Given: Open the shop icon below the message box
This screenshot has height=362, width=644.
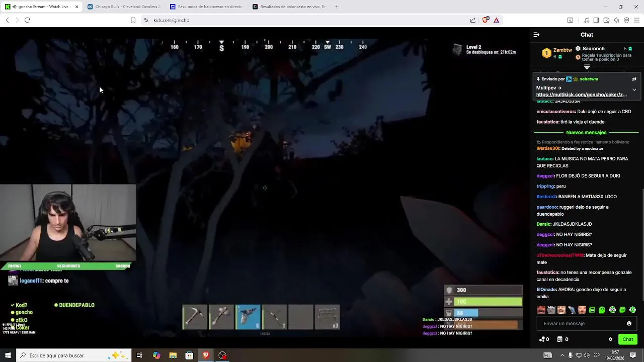Looking at the screenshot, I should pyautogui.click(x=562, y=339).
